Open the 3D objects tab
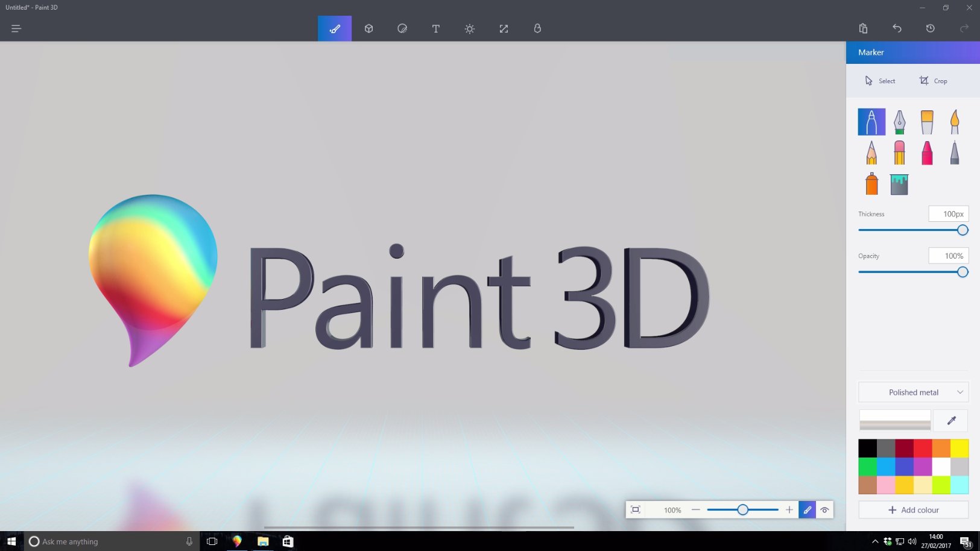980x551 pixels. 368,28
